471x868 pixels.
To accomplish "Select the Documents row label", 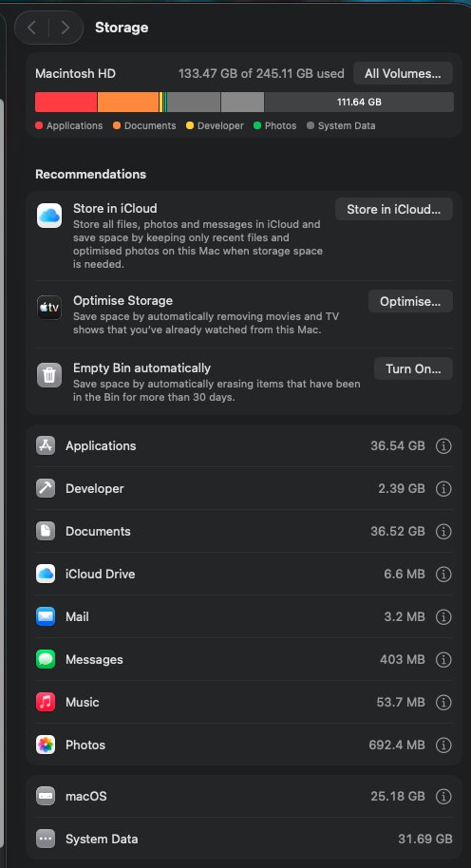I will point(98,531).
